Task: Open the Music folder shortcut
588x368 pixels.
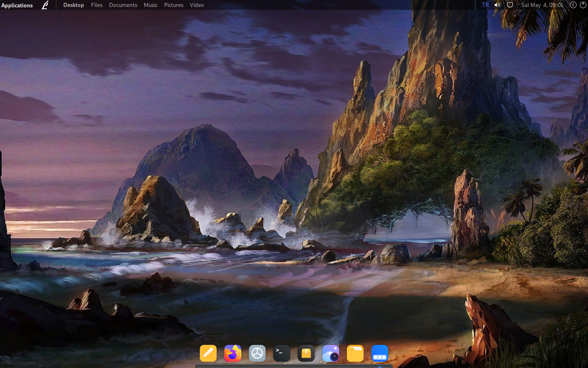Action: (x=151, y=5)
